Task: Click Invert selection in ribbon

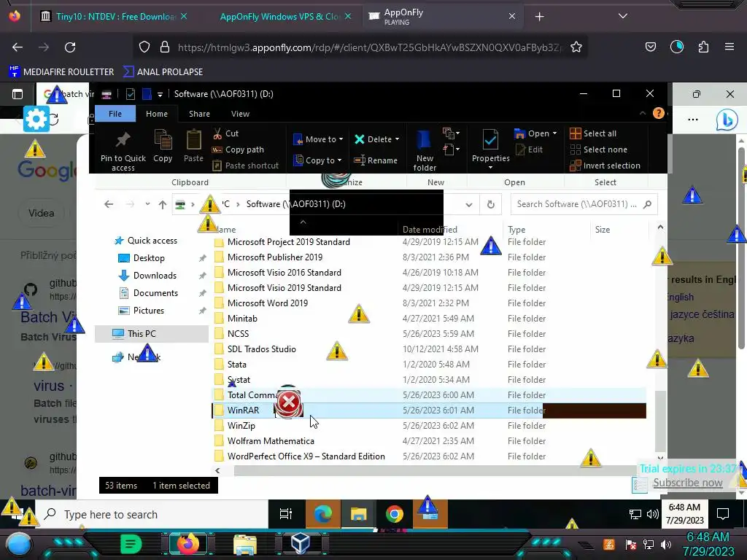Action: (605, 166)
